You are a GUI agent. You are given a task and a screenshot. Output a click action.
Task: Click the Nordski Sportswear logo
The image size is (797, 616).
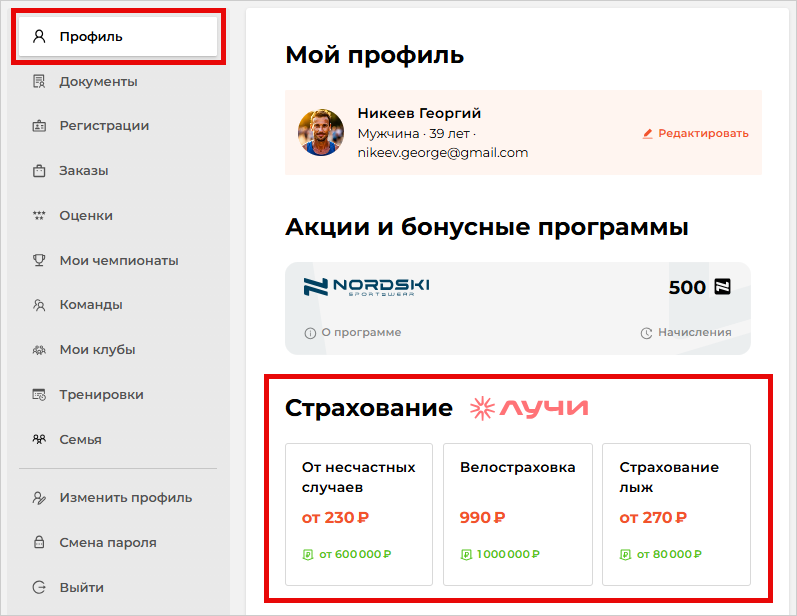366,287
